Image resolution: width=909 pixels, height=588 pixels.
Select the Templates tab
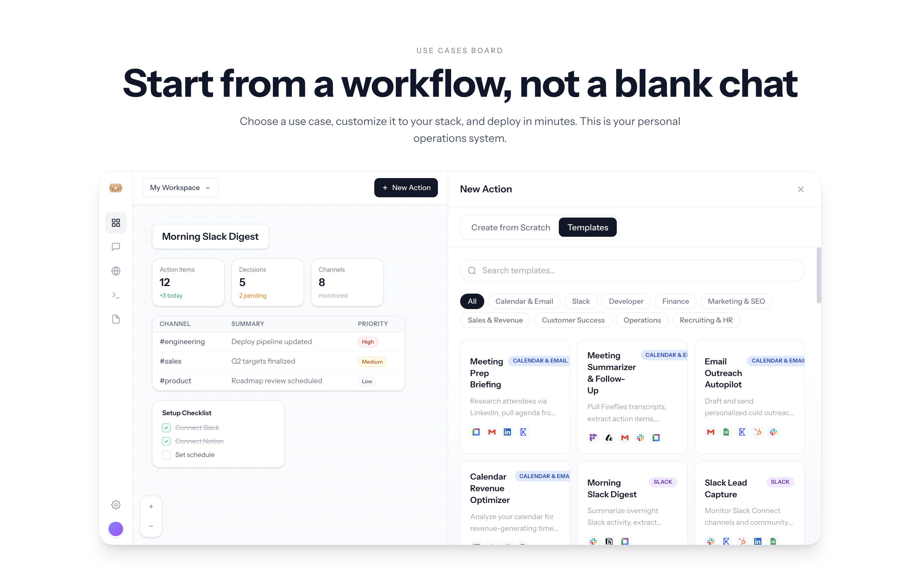pos(587,227)
